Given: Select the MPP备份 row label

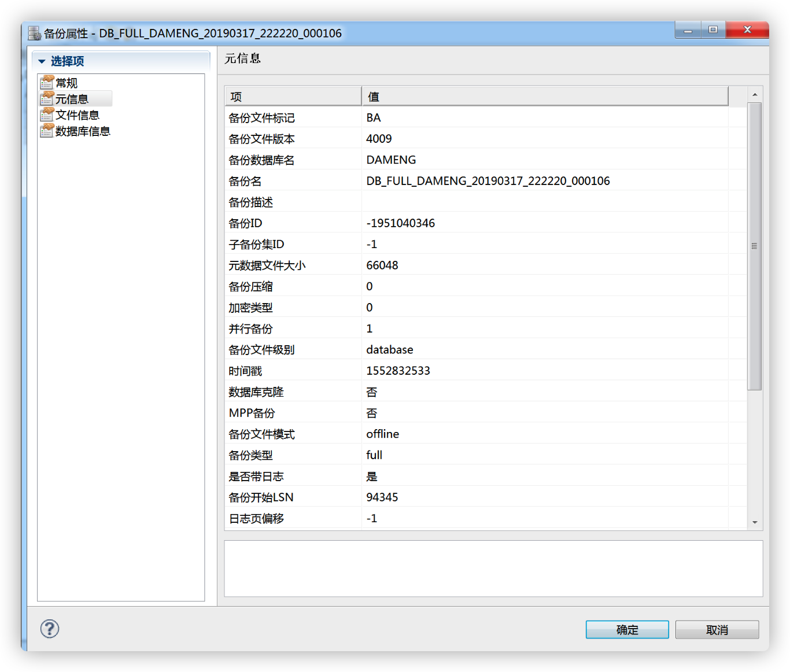Looking at the screenshot, I should tap(252, 413).
